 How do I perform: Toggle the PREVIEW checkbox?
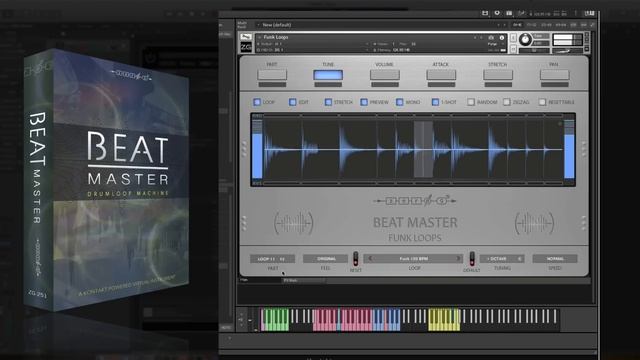tap(364, 102)
